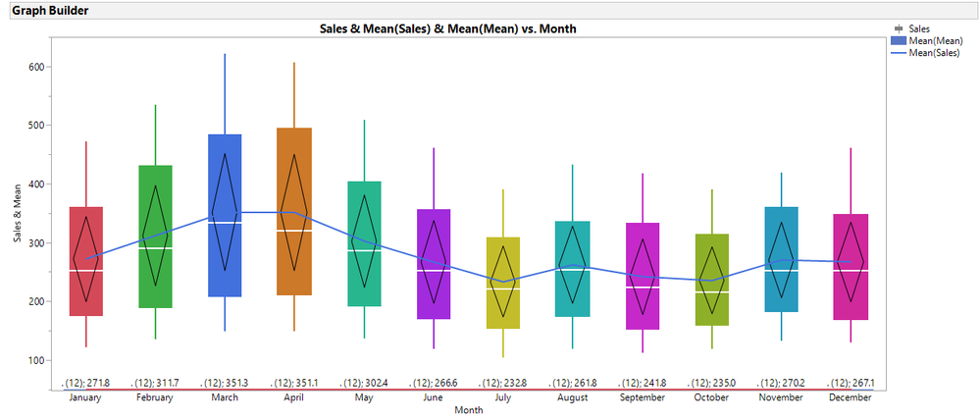Select the blue March box
Viewport: 980px width, 420px height.
225,216
